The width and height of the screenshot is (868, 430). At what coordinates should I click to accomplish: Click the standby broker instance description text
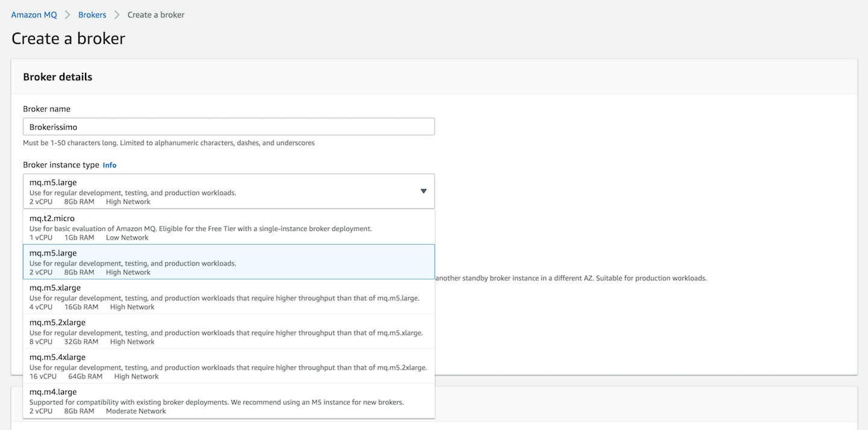[x=571, y=278]
